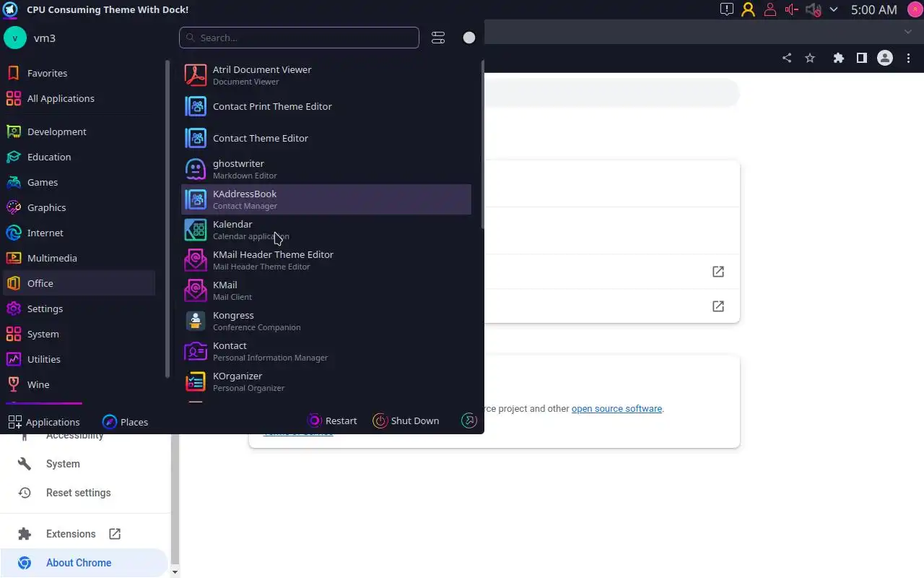Launch ghostwriter Markdown Editor icon
The image size is (924, 578).
point(196,169)
